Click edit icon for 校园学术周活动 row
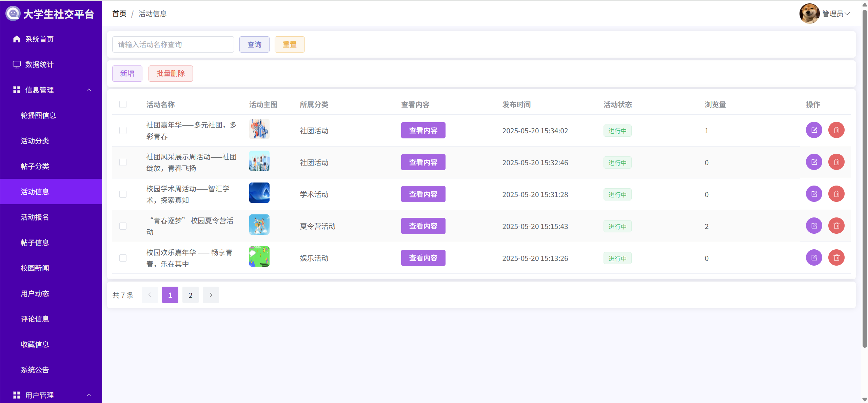Viewport: 868px width, 403px height. click(x=814, y=194)
